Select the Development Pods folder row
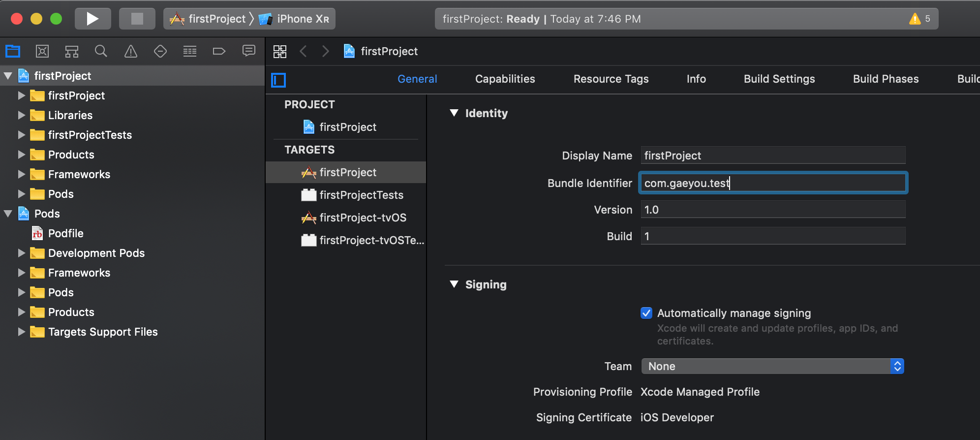The image size is (980, 440). [132, 253]
